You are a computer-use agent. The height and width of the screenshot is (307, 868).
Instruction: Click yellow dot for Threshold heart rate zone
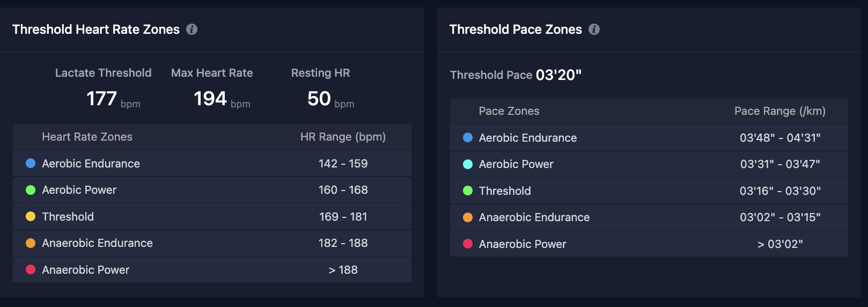pos(31,216)
